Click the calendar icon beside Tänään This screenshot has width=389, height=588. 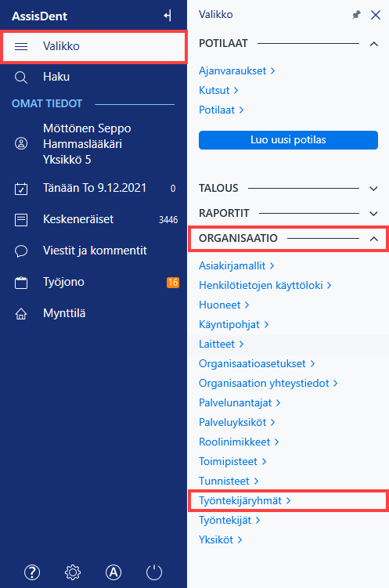tap(21, 188)
